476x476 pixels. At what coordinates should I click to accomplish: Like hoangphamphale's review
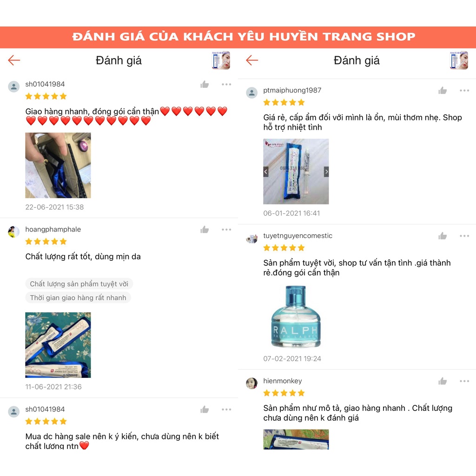tap(205, 230)
